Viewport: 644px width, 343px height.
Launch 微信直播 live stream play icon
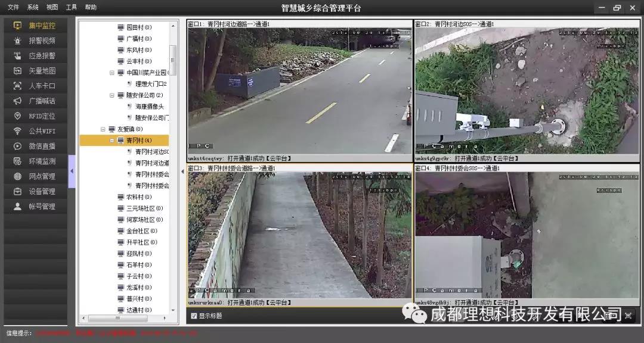[x=17, y=146]
